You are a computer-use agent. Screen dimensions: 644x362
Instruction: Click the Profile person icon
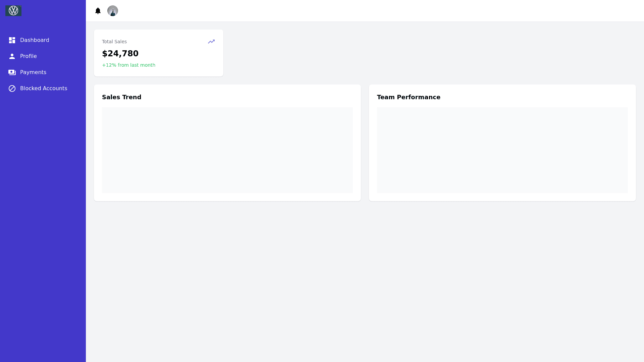pyautogui.click(x=12, y=56)
